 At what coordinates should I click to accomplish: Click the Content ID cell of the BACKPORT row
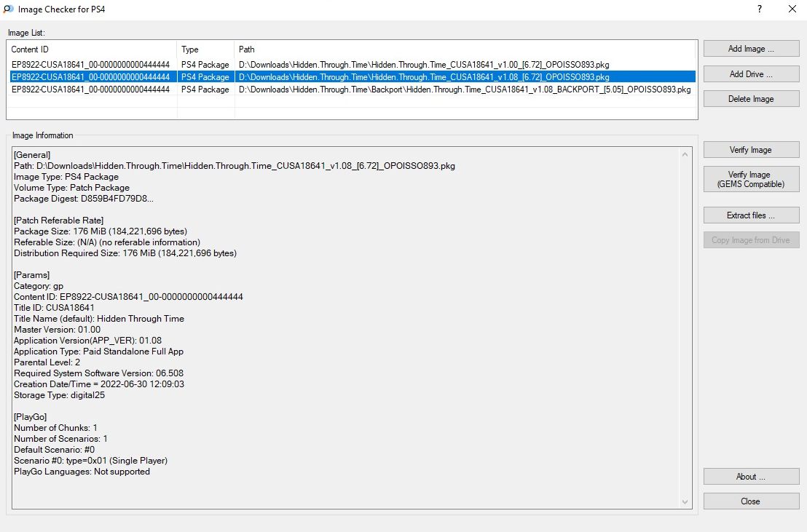pyautogui.click(x=90, y=89)
